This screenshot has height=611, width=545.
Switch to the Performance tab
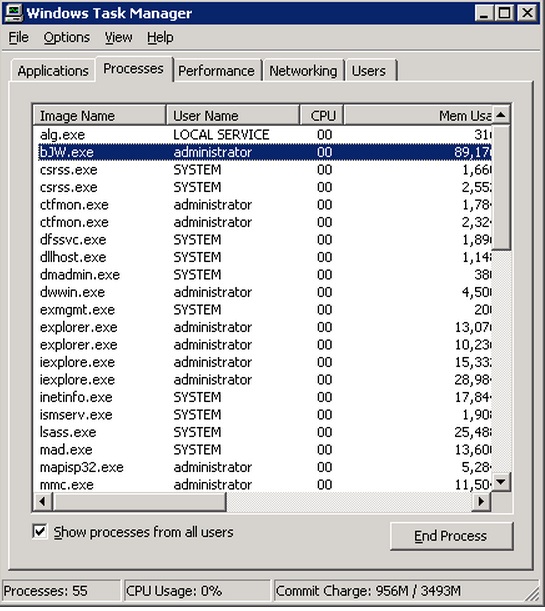click(x=217, y=71)
